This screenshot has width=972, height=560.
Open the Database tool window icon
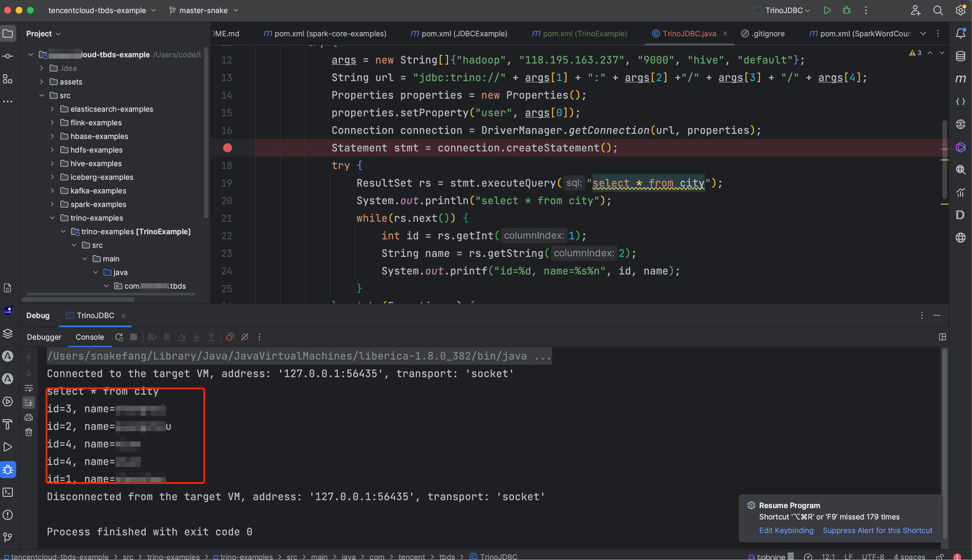[x=960, y=56]
